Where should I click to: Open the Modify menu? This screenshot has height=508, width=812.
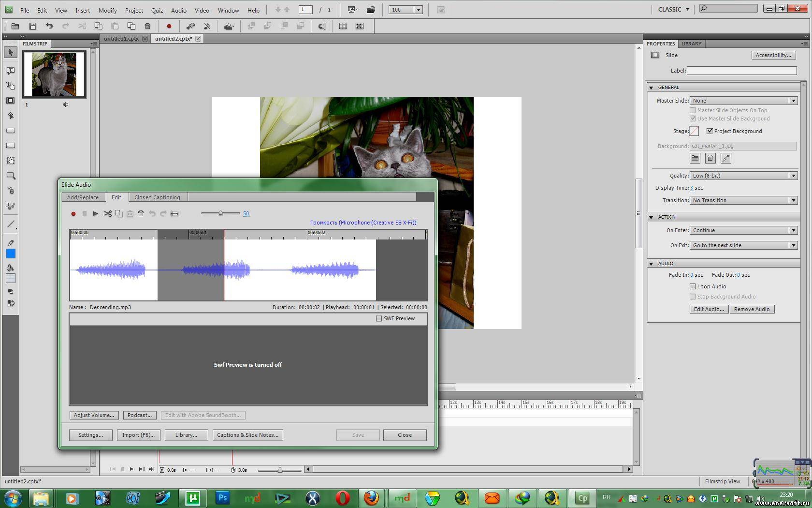107,10
